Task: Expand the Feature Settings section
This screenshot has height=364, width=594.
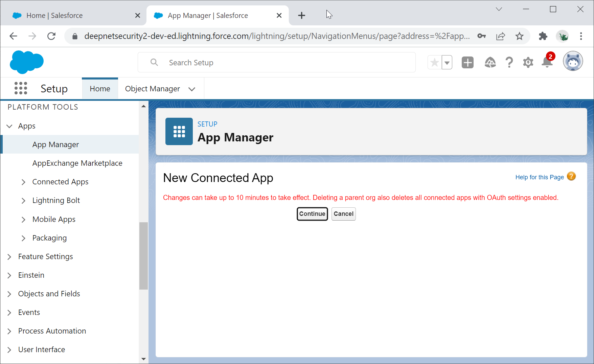Action: 9,257
